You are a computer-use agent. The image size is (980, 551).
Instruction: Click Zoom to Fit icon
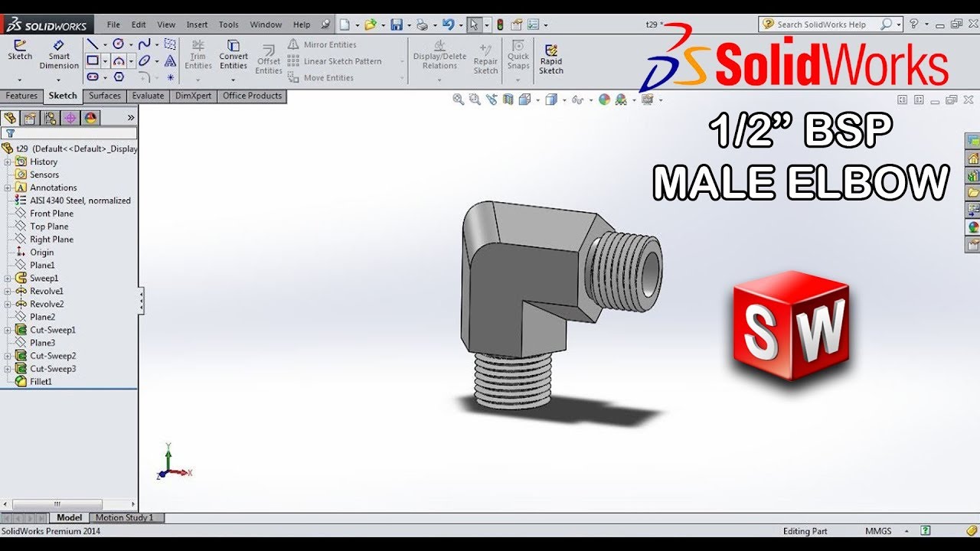[459, 99]
